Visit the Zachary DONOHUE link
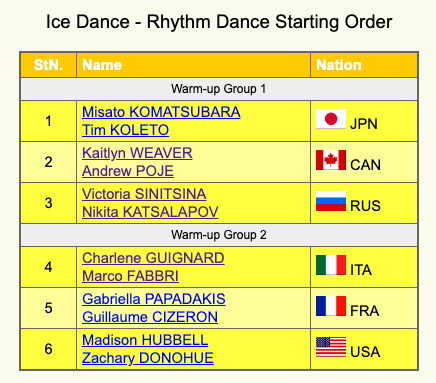Screen dimensions: 436x383 148,358
